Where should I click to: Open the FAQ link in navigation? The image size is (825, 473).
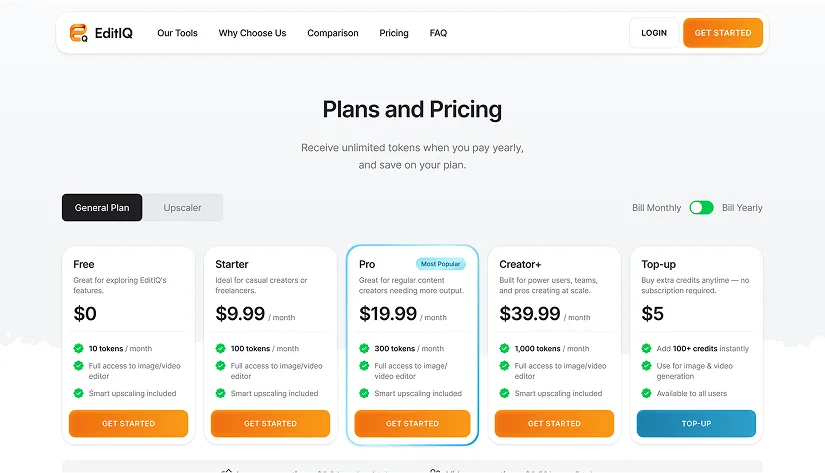[438, 33]
